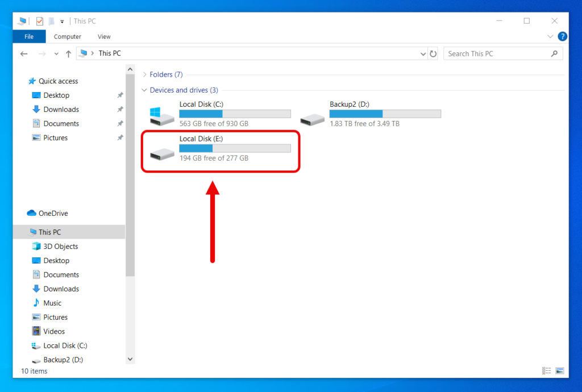Click the navigation pane scroll up arrow
The image size is (582, 392).
(x=130, y=69)
